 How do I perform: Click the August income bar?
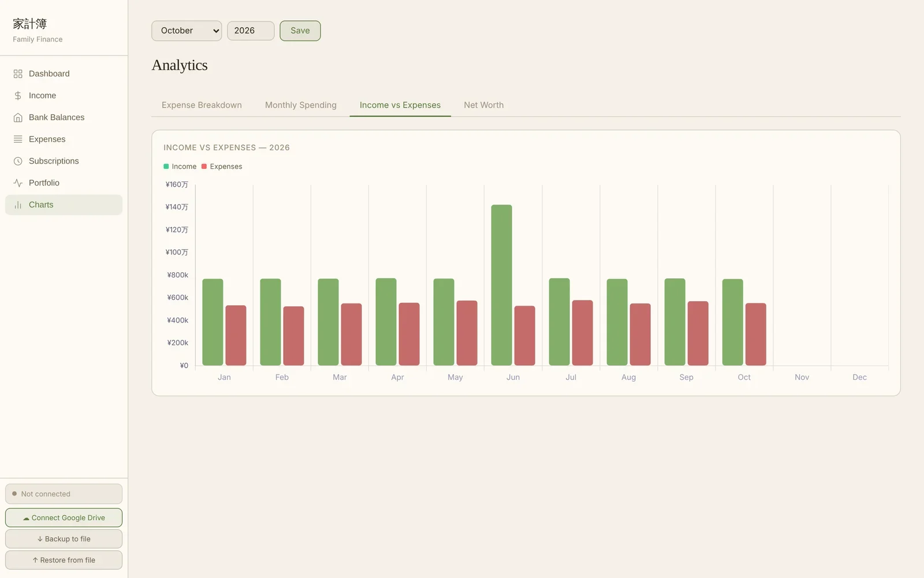pyautogui.click(x=617, y=322)
